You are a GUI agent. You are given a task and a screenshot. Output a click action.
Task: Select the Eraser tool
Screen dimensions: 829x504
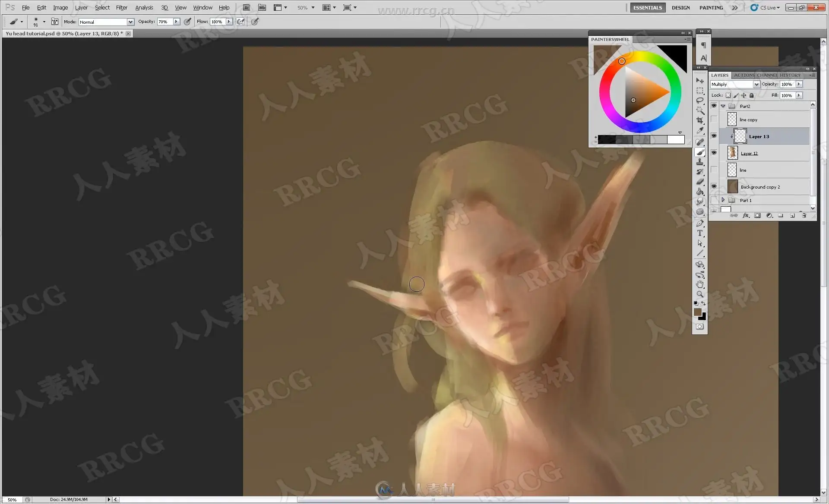(700, 182)
